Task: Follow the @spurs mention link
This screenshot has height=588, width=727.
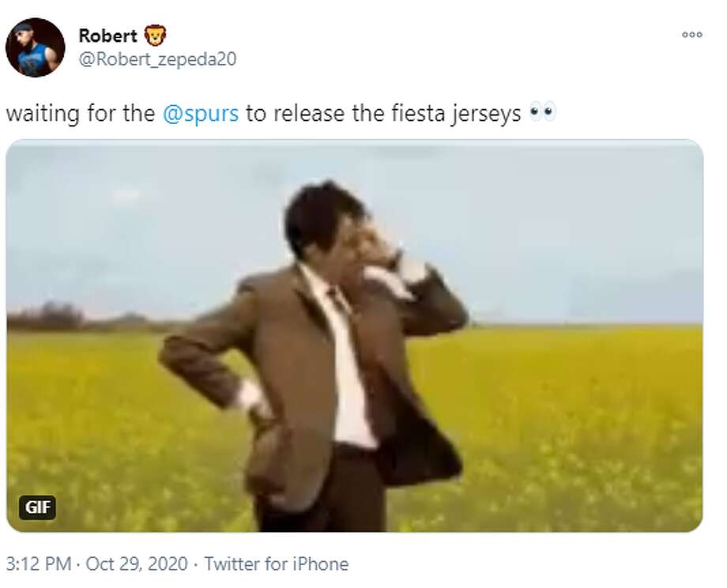Action: 201,114
